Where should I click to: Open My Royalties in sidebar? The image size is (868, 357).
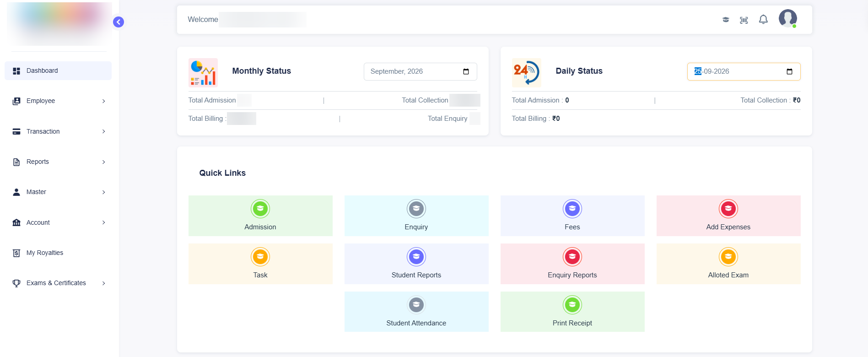(58, 253)
